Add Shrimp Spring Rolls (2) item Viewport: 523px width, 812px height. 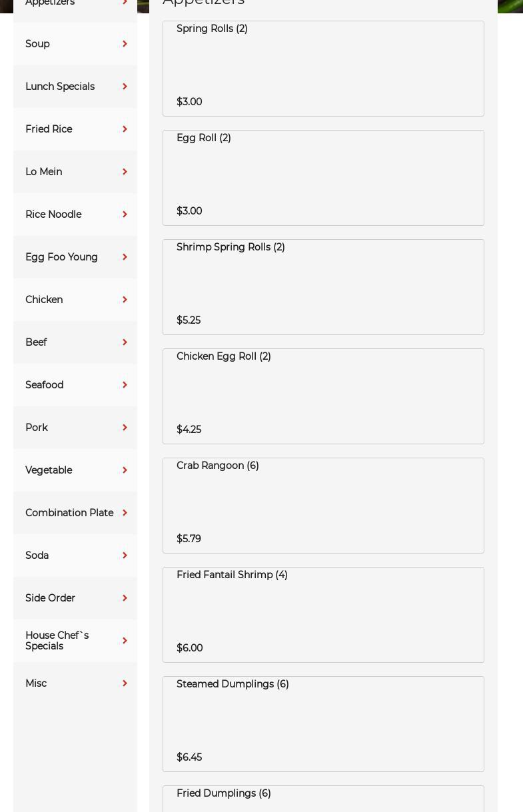323,287
